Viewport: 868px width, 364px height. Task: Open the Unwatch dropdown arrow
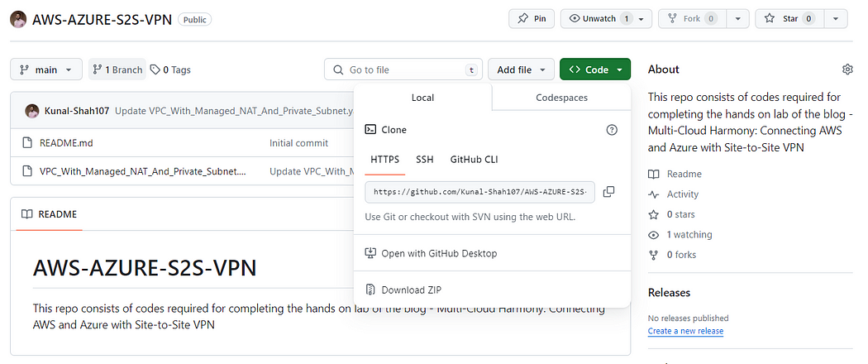(x=641, y=19)
